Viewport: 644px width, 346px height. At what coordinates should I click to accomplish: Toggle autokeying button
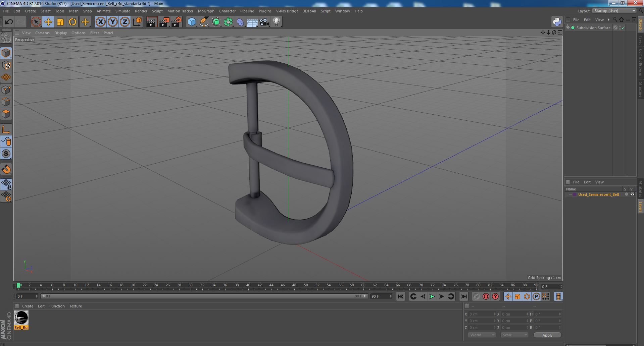pos(486,296)
